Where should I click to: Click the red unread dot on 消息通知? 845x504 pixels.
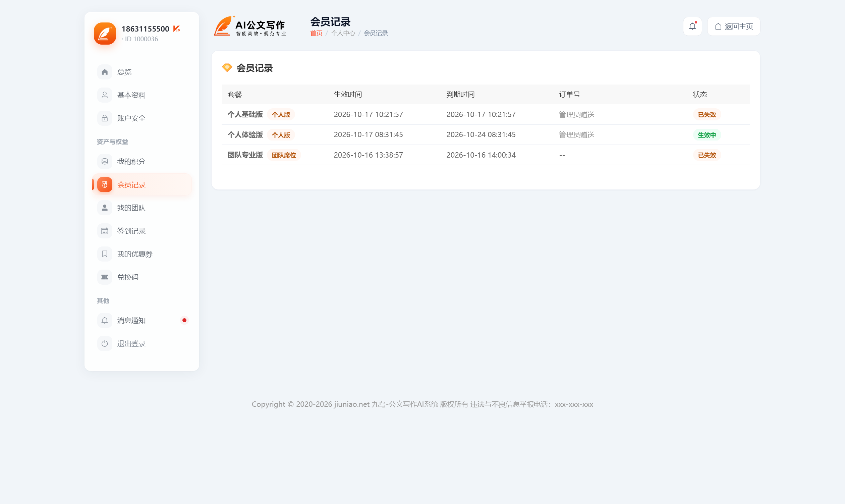[184, 320]
